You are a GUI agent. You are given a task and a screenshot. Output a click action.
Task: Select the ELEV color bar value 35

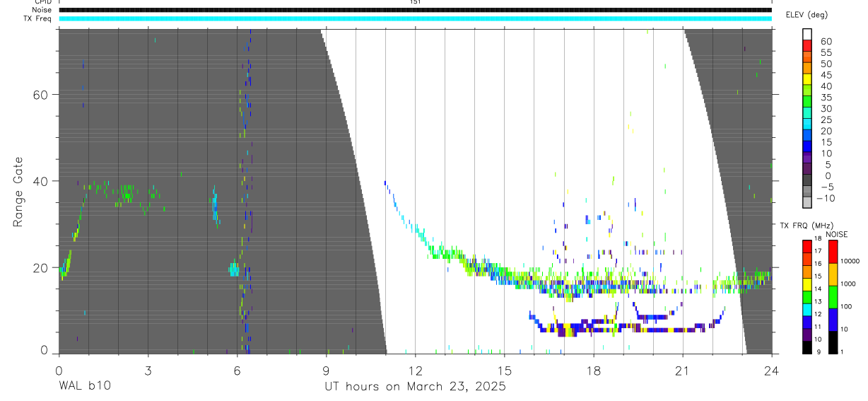826,98
